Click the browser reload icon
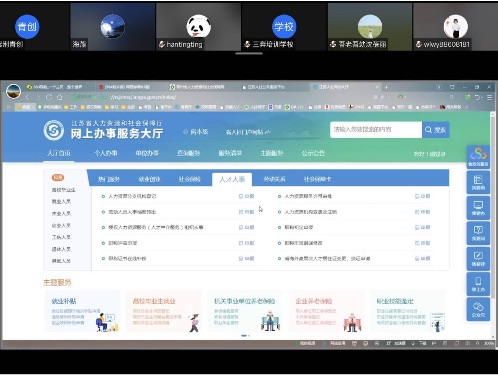Screen dimensions: 498x376 point(49,97)
